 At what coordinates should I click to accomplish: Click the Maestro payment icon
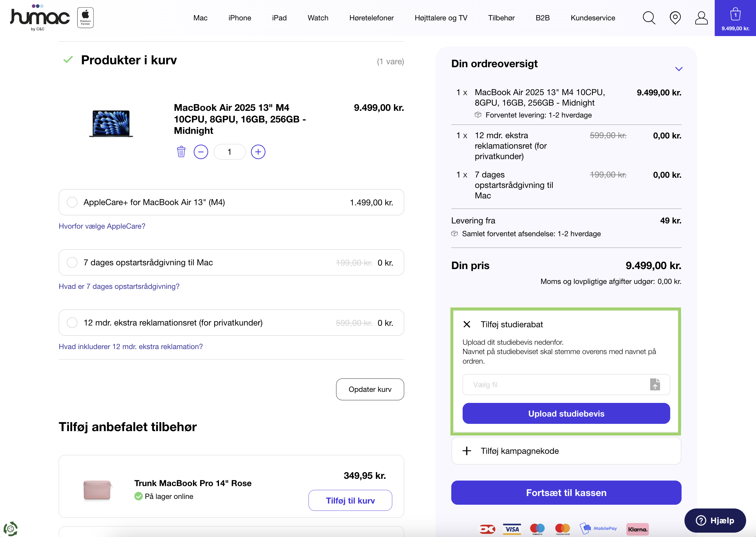point(537,529)
